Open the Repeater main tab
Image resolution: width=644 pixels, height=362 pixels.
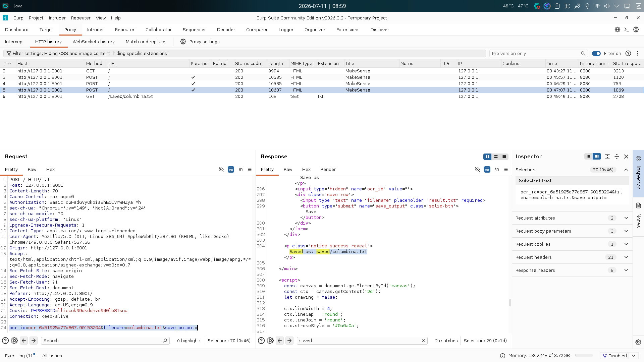coord(125,29)
